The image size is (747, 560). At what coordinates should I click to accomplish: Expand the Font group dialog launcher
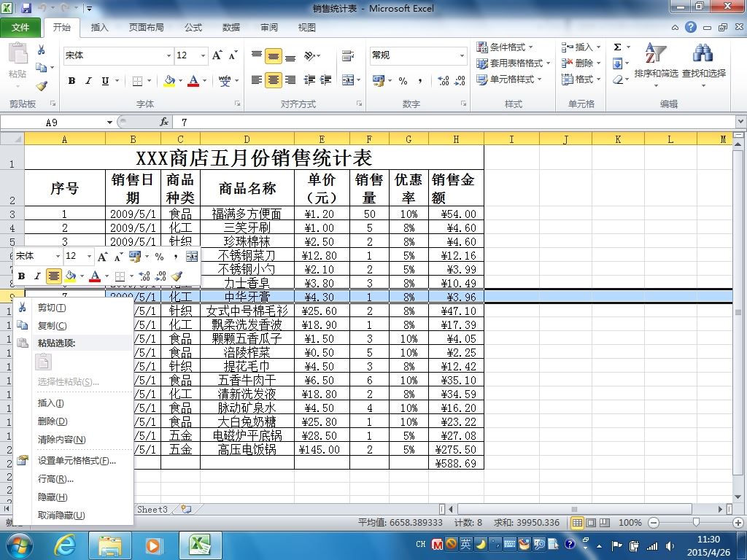click(x=237, y=104)
